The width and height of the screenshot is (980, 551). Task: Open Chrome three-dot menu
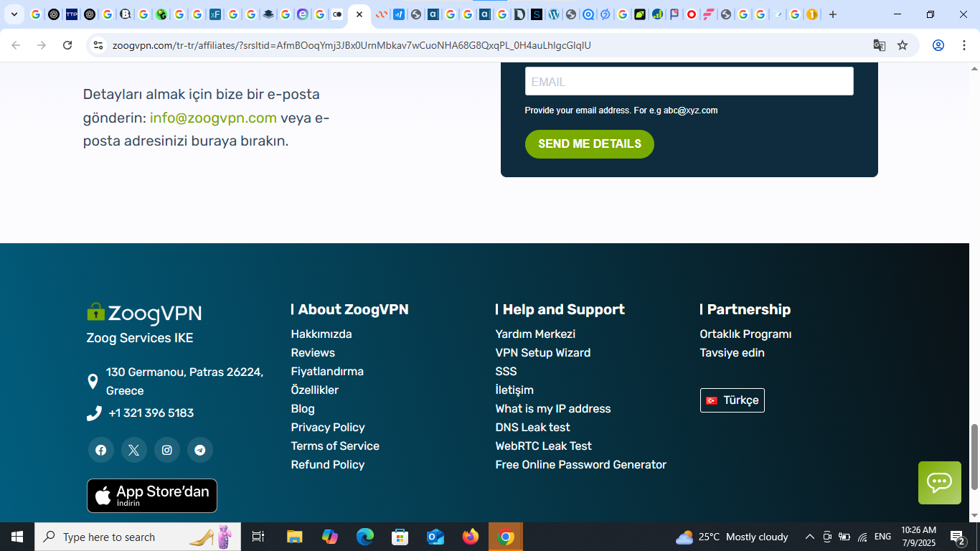coord(963,45)
